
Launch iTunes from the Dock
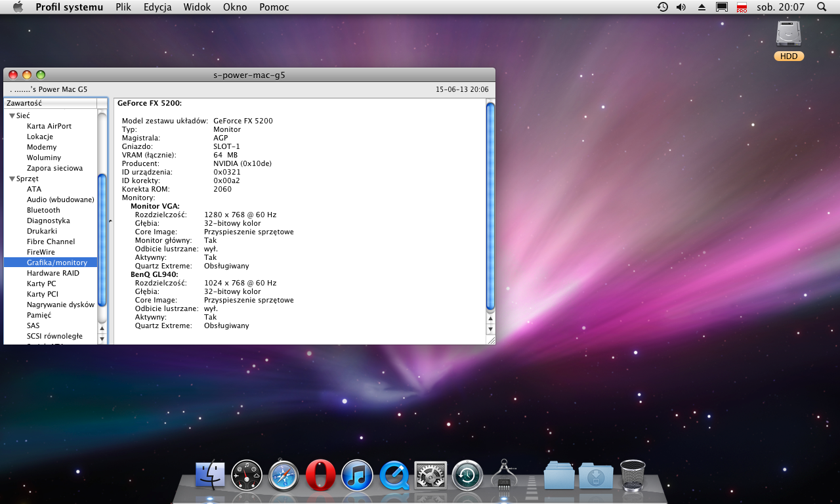(357, 475)
